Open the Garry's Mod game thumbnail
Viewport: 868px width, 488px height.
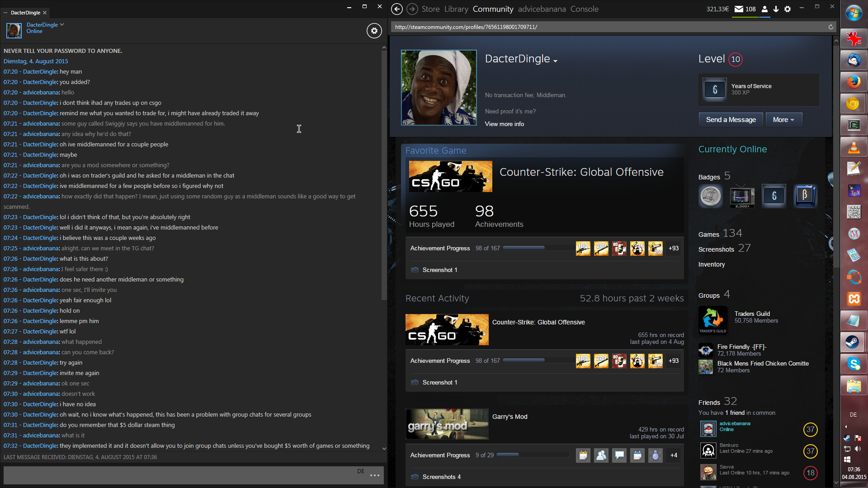[x=447, y=424]
